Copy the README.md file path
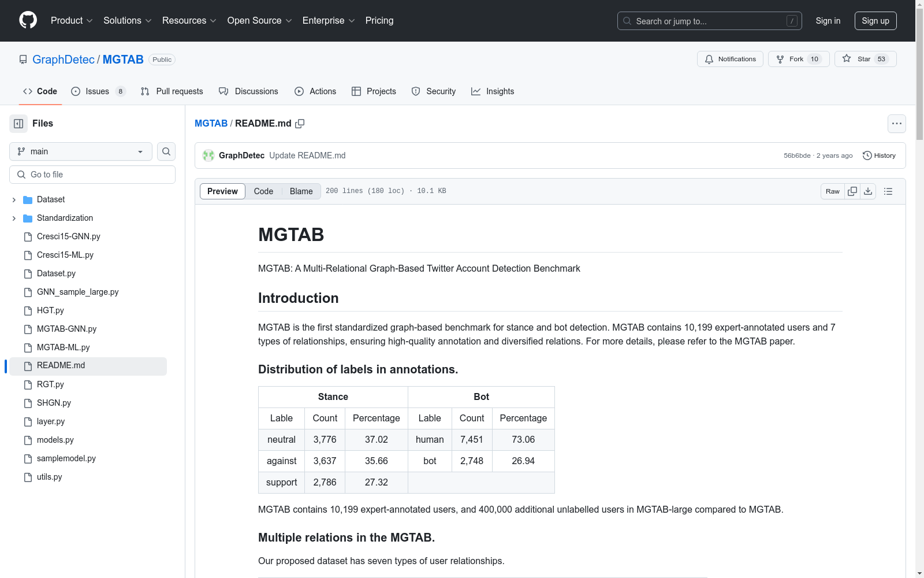This screenshot has height=578, width=924. (x=300, y=123)
